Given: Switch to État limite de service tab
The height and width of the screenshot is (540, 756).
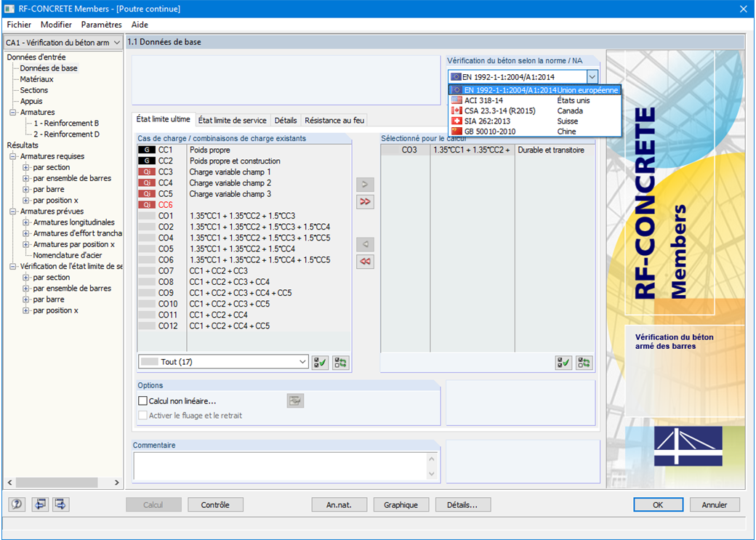Looking at the screenshot, I should (x=233, y=120).
